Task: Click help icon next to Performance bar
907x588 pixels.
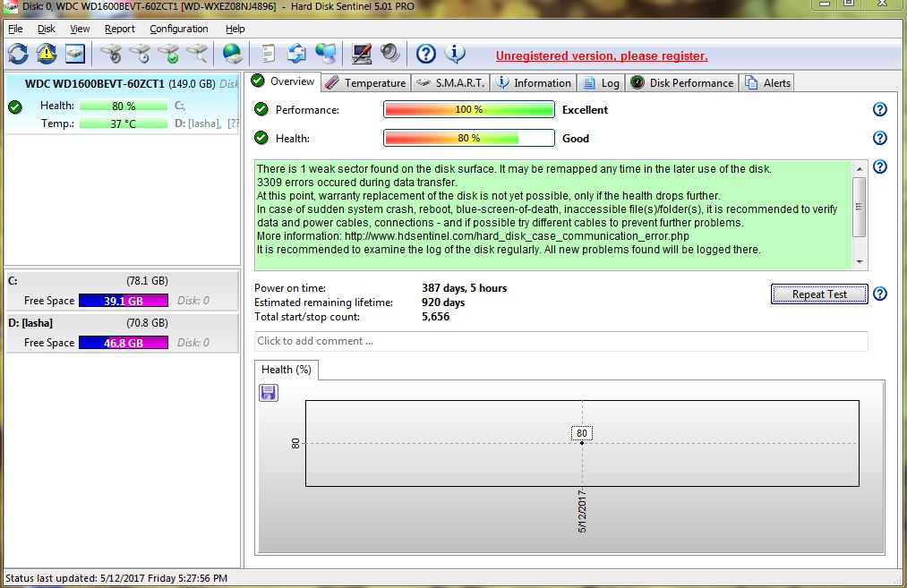Action: pos(879,109)
